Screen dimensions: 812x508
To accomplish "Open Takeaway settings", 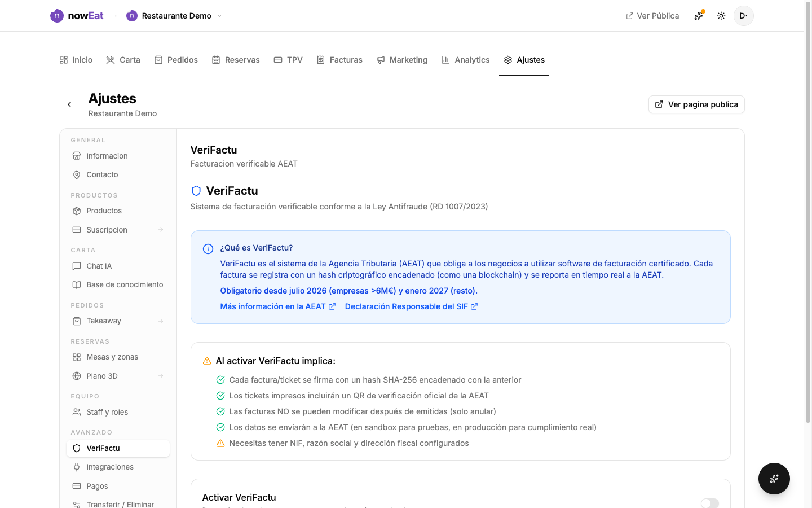I will tap(118, 321).
